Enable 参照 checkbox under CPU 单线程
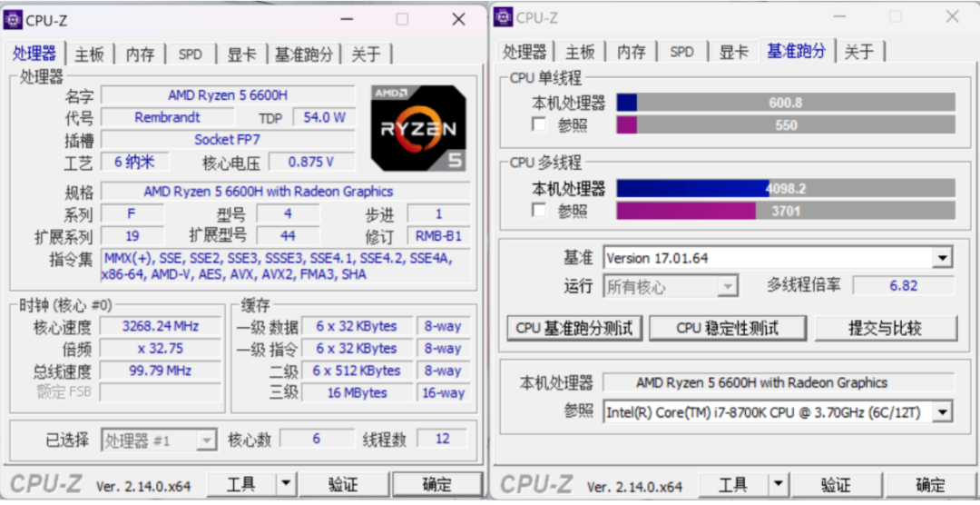 click(x=539, y=124)
